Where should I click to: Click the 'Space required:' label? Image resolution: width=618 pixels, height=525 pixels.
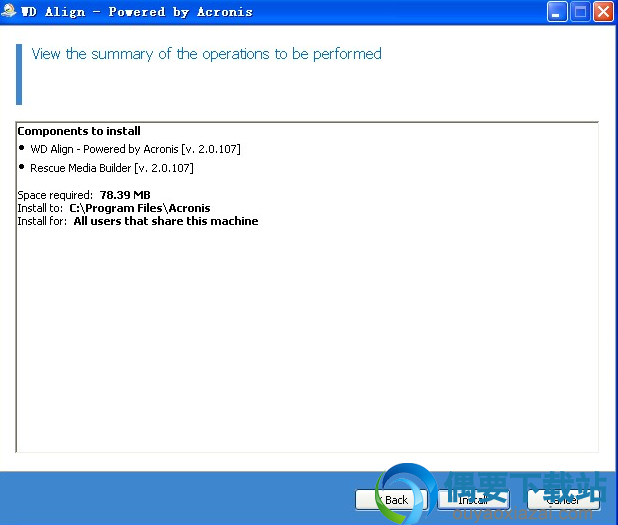pyautogui.click(x=55, y=195)
